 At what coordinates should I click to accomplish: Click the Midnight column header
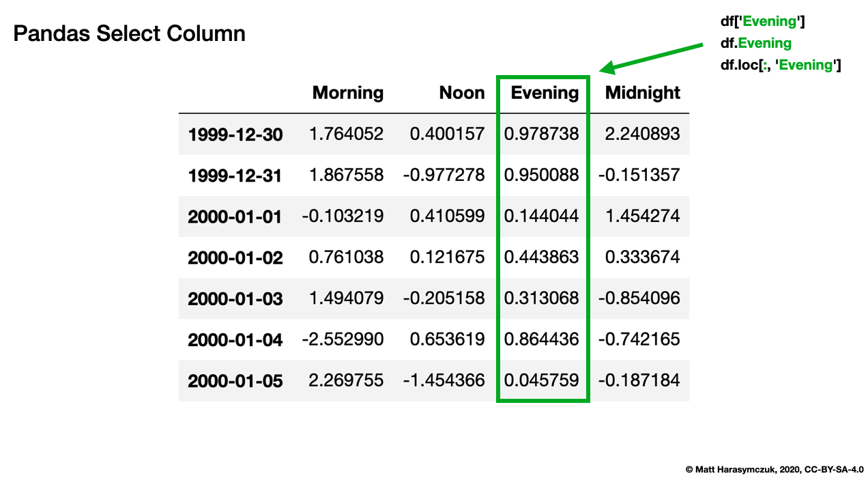point(642,93)
